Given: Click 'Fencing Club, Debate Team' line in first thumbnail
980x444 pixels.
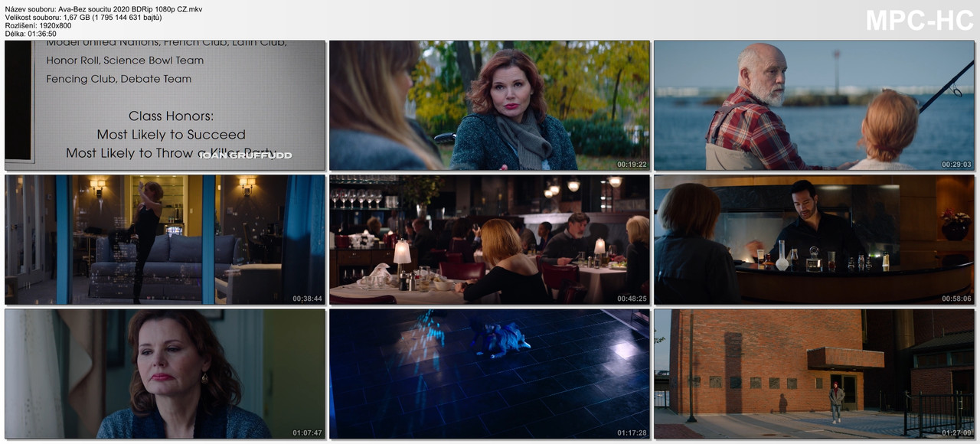Looking at the screenshot, I should [x=119, y=79].
